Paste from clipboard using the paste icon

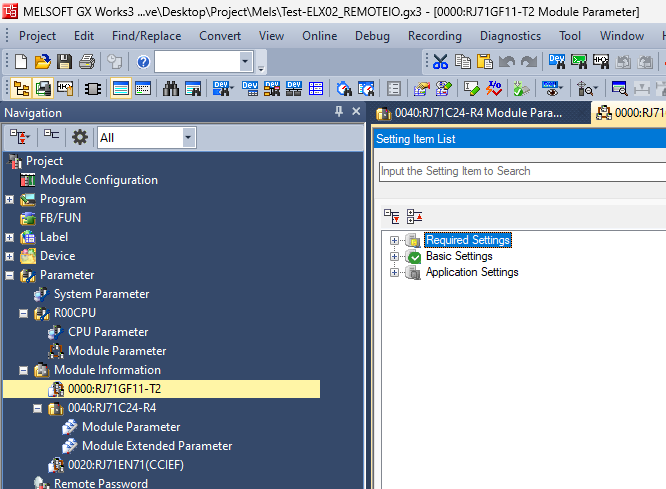point(484,62)
